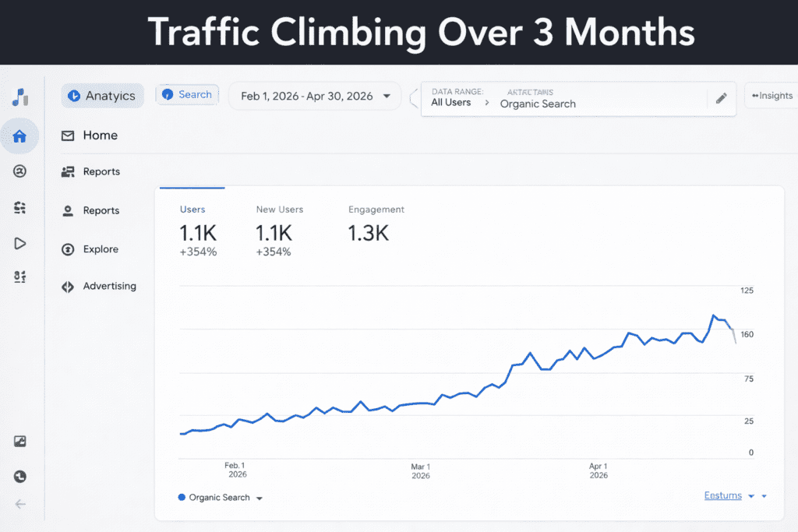This screenshot has height=532, width=798.
Task: Expand the Organic Search legend dropdown
Action: coord(260,497)
